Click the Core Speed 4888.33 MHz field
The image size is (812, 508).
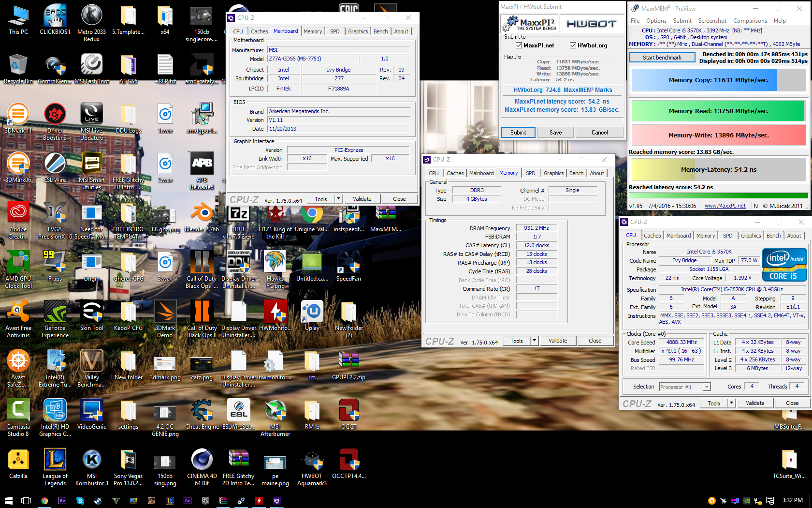tap(681, 343)
